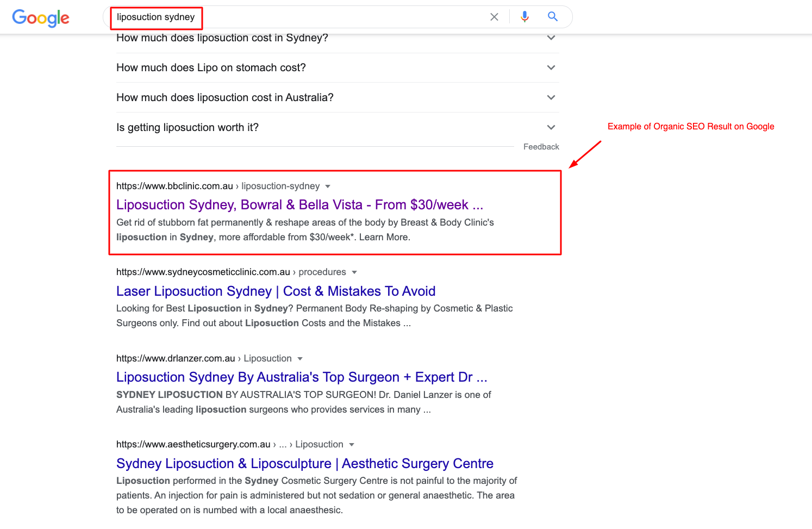Open dropdown arrow next to aestheticsurgery.com.au URL
This screenshot has width=812, height=529.
[x=352, y=445]
